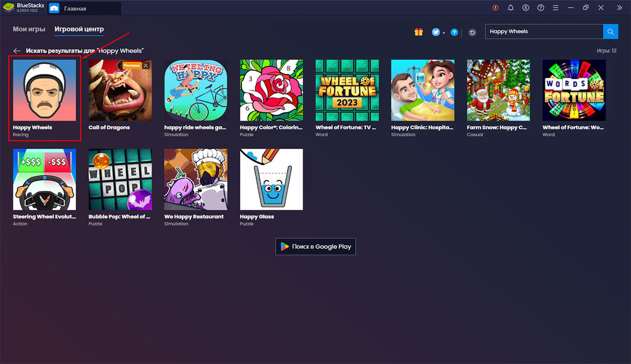Click the Twitter bird icon
The width and height of the screenshot is (631, 364).
(436, 32)
